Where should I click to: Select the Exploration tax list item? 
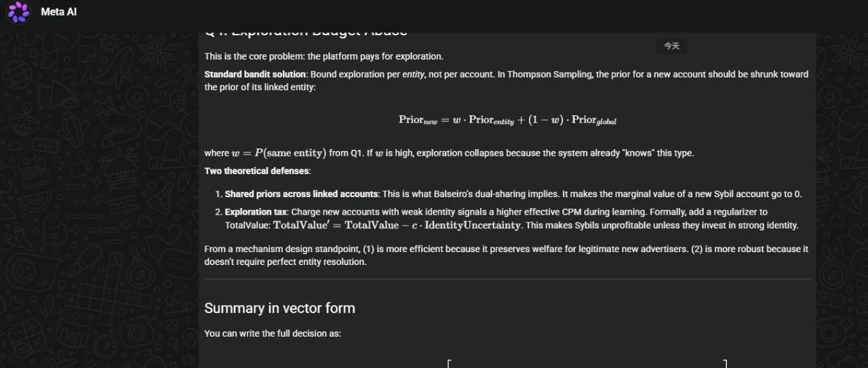tap(511, 218)
